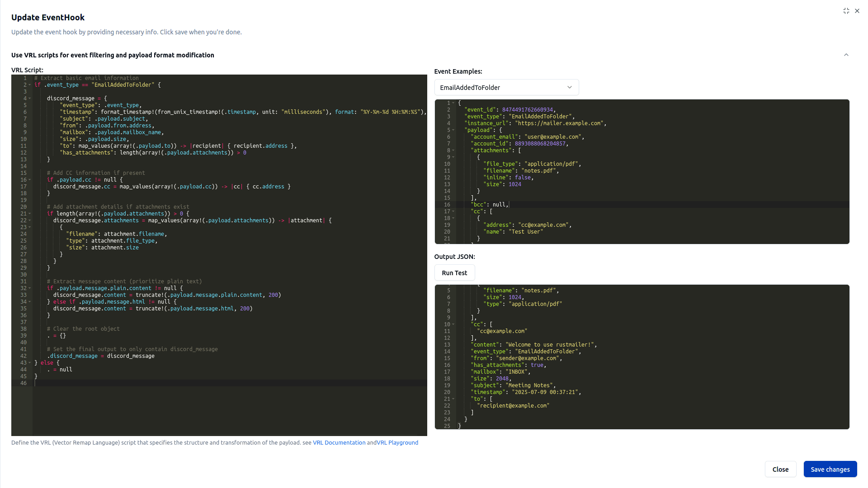Fold VRL script line 22 map_values block
This screenshot has width=868, height=488.
pos(30,221)
